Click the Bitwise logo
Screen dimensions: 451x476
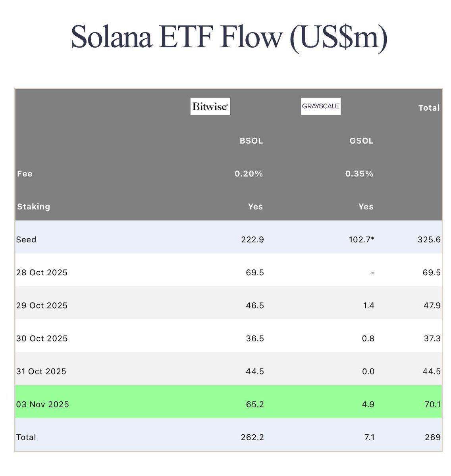click(x=210, y=106)
